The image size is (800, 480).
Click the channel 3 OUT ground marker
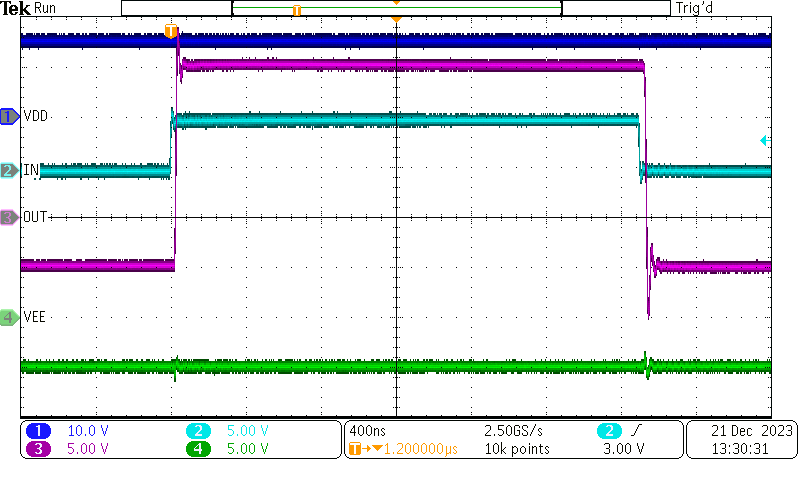[9, 217]
